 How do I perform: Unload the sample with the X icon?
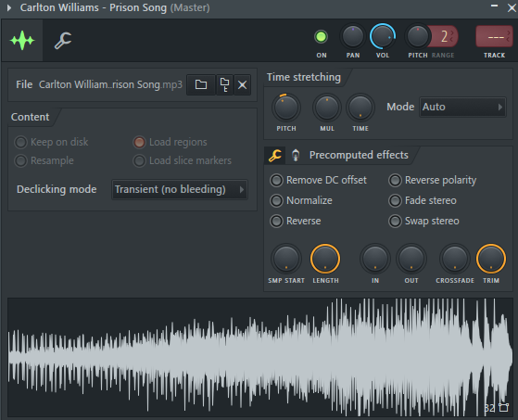pos(242,85)
